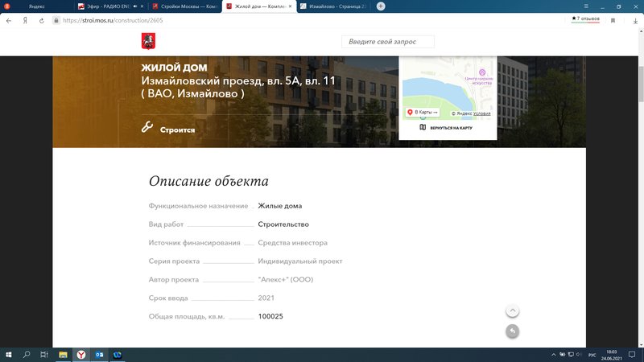Click the 'Строится' status text
This screenshot has width=644, height=362.
coord(177,130)
